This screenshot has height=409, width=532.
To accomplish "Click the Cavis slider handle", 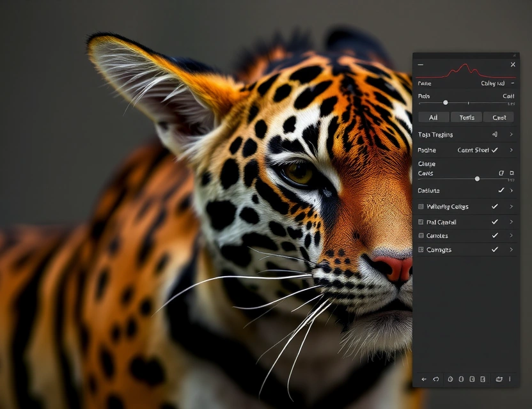I will pyautogui.click(x=477, y=179).
